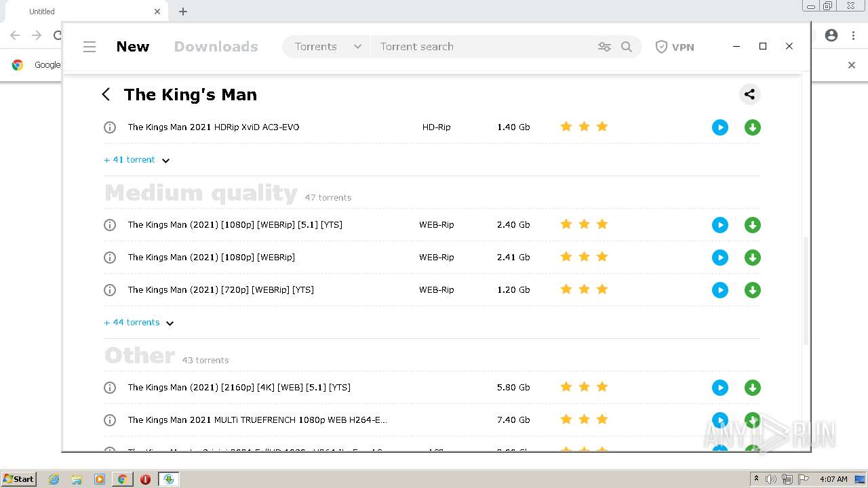Close the Untitled Chrome tab
The width and height of the screenshot is (868, 488).
pos(157,12)
